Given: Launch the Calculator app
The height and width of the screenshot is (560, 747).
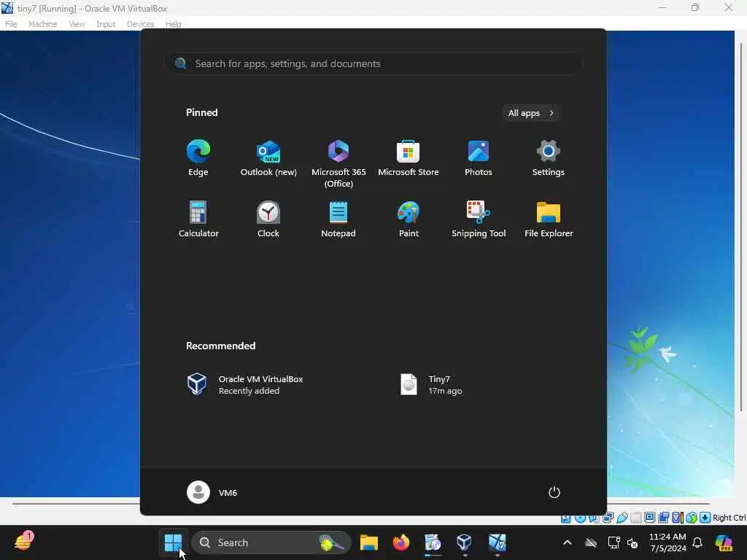Looking at the screenshot, I should (x=198, y=219).
